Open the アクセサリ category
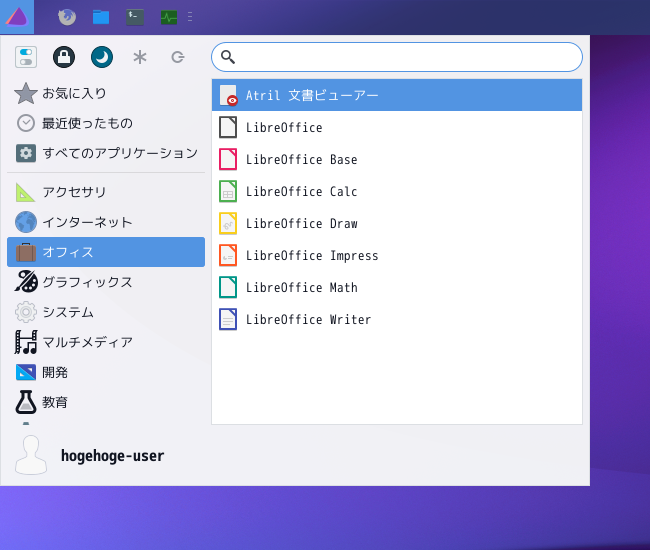The width and height of the screenshot is (650, 550). pyautogui.click(x=106, y=192)
